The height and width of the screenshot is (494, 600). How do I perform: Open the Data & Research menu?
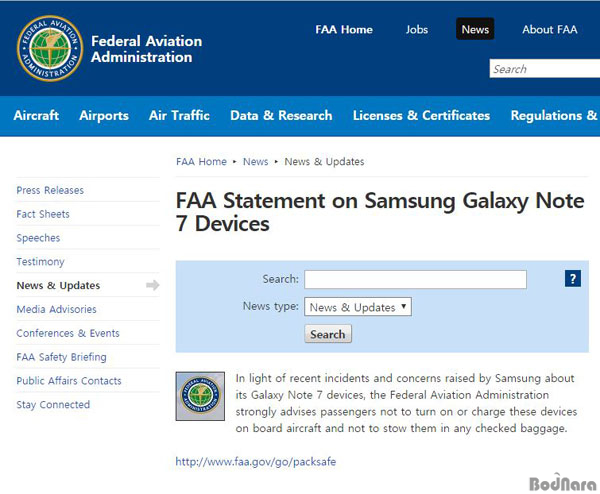click(281, 115)
